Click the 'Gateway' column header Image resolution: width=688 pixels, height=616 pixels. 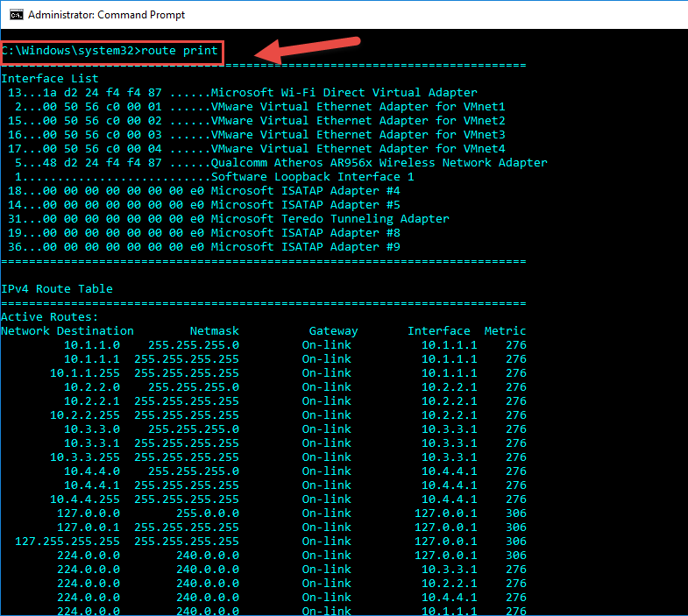coord(333,331)
